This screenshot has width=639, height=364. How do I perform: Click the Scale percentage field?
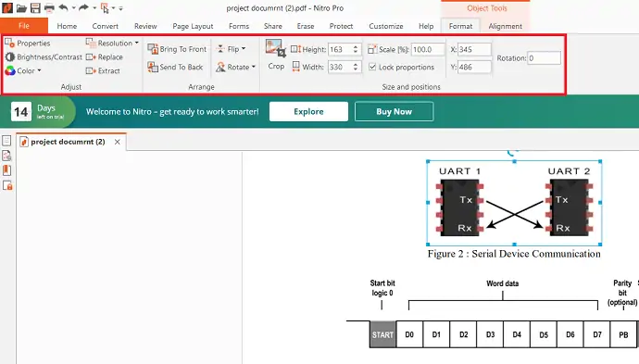[428, 49]
